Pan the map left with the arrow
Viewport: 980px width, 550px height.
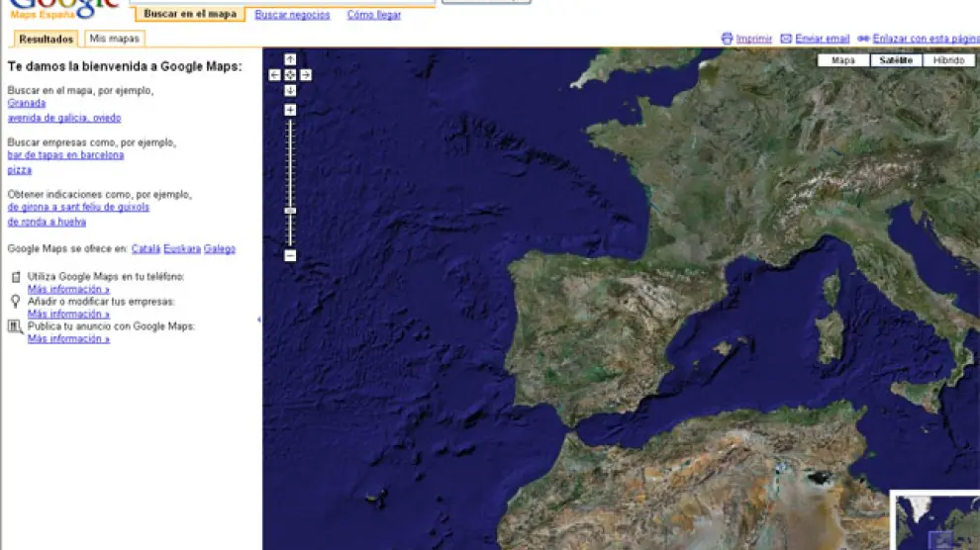click(275, 75)
